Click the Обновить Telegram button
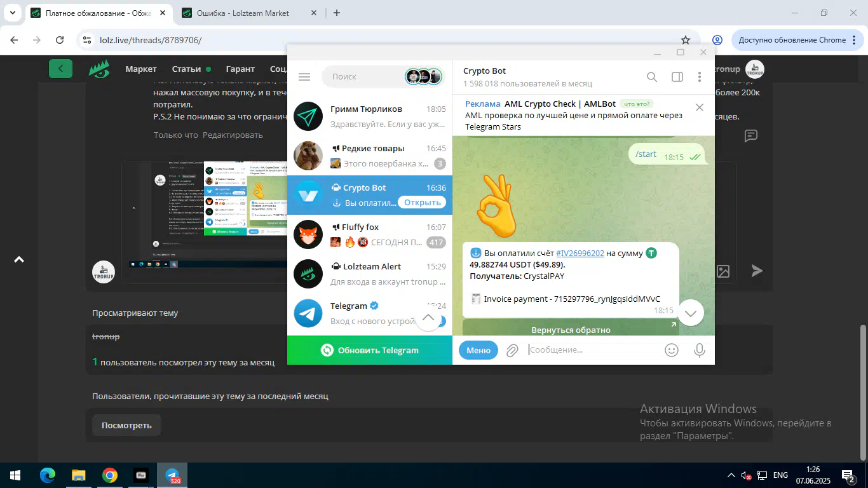This screenshot has height=488, width=868. click(x=370, y=350)
